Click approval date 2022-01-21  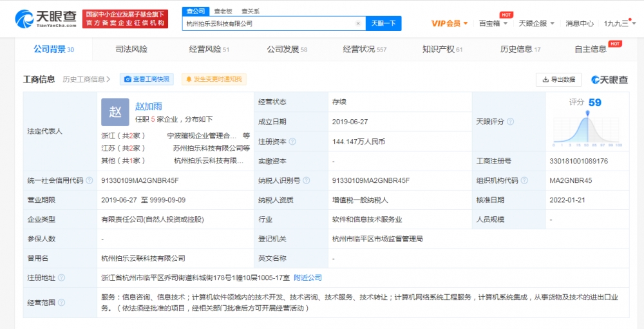coord(567,200)
